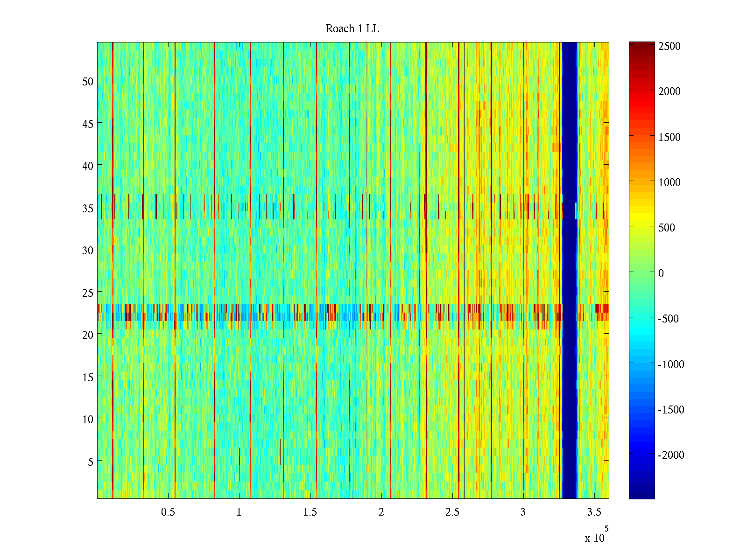Click the colorbar tick label 2500
The height and width of the screenshot is (560, 747).
click(x=669, y=46)
